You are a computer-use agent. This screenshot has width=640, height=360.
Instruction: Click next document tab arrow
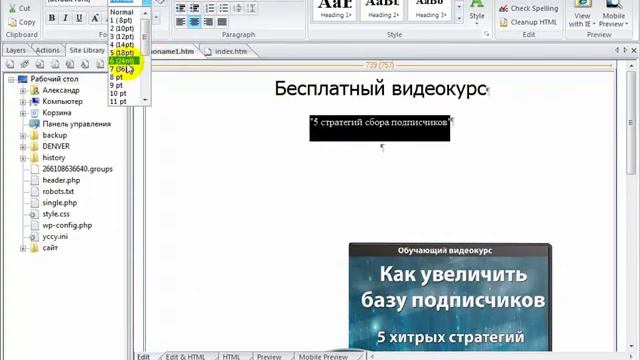pos(625,50)
